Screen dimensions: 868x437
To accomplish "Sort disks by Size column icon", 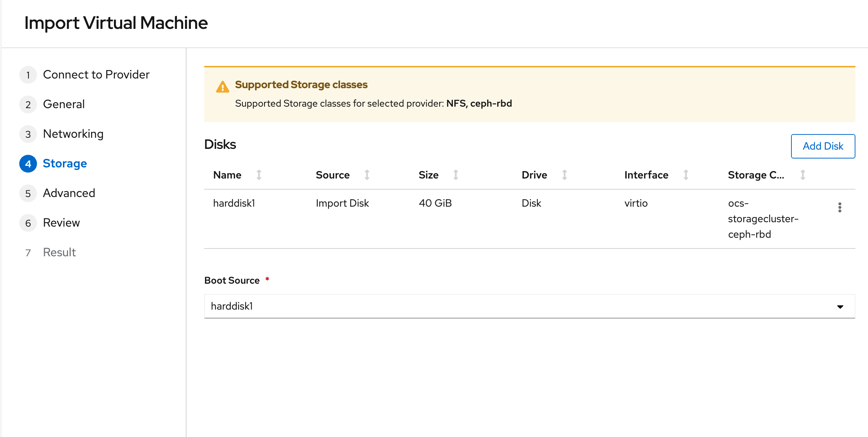I will pyautogui.click(x=455, y=175).
